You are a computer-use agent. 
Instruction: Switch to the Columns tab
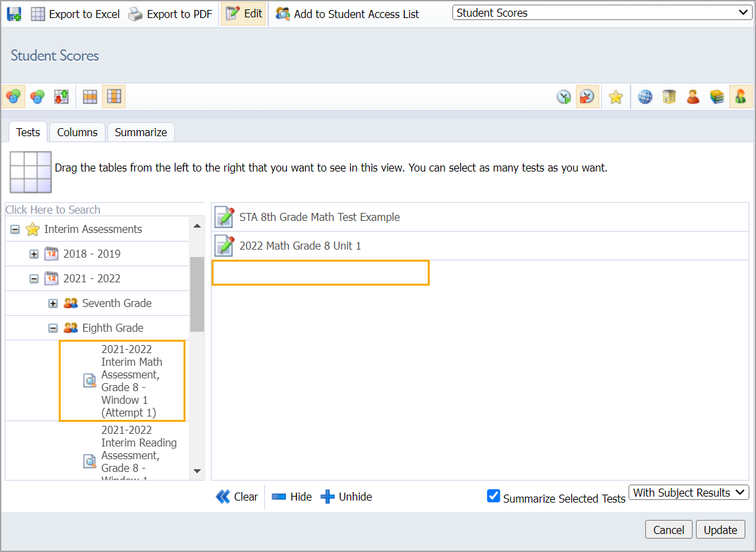coord(77,132)
